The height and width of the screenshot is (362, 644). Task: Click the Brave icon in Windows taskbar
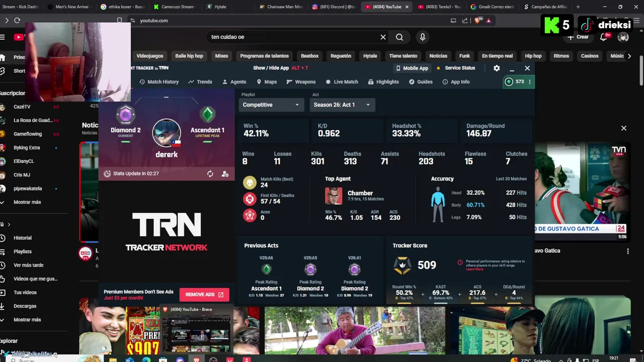(x=196, y=359)
